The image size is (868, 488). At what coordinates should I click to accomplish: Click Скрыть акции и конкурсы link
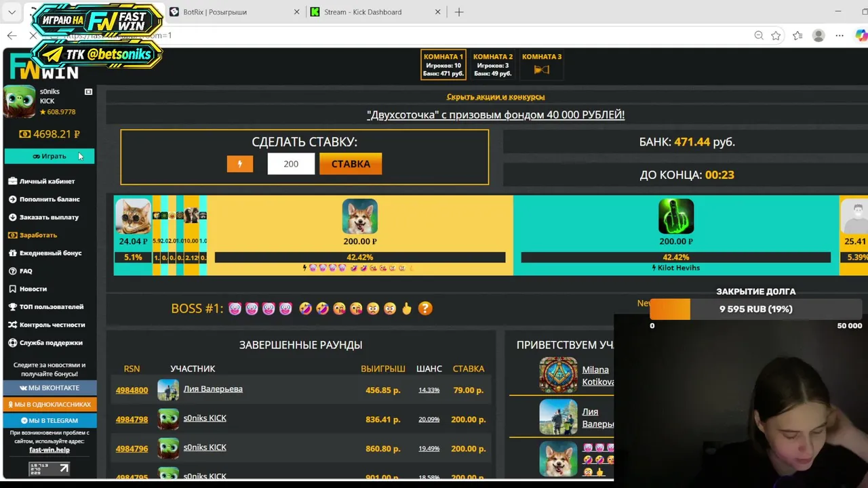click(x=496, y=97)
